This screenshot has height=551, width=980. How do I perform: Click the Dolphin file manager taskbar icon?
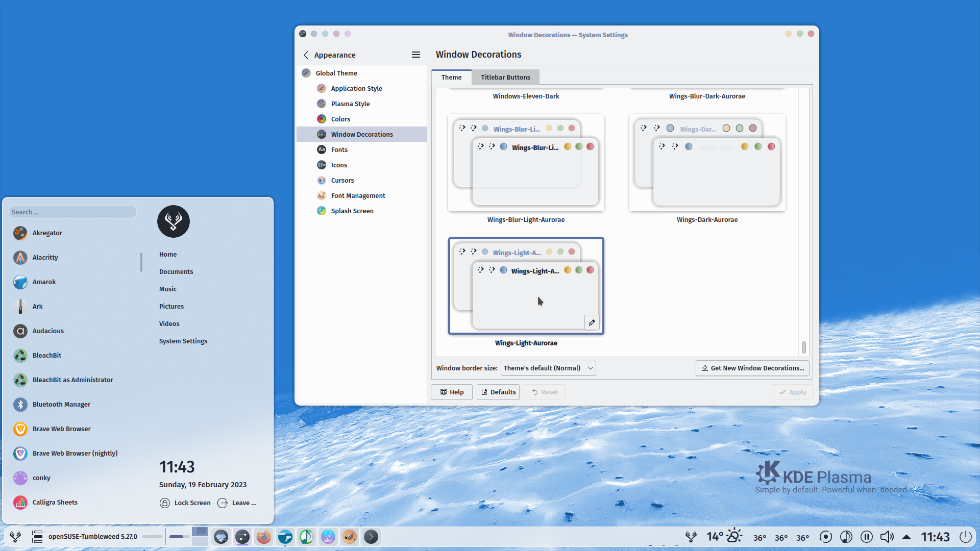click(285, 537)
